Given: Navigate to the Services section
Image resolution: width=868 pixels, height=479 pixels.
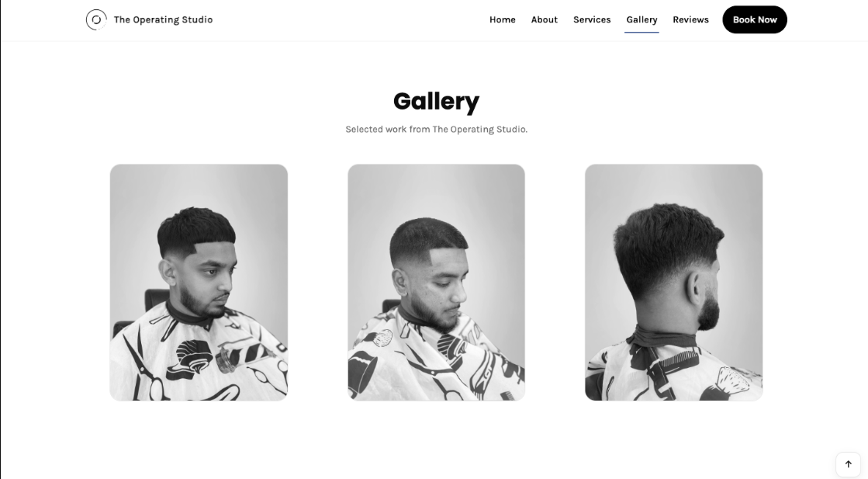Looking at the screenshot, I should (x=592, y=20).
